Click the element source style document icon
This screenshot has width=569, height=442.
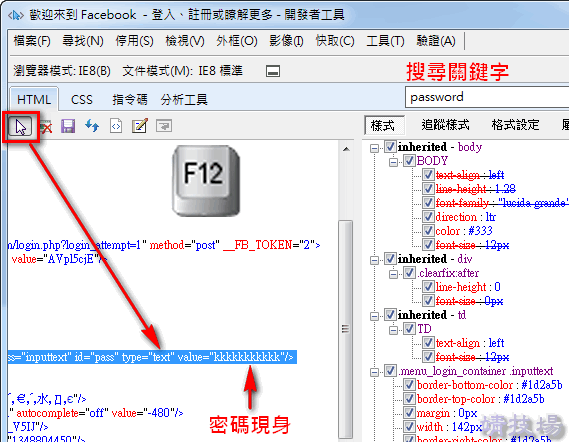[116, 126]
